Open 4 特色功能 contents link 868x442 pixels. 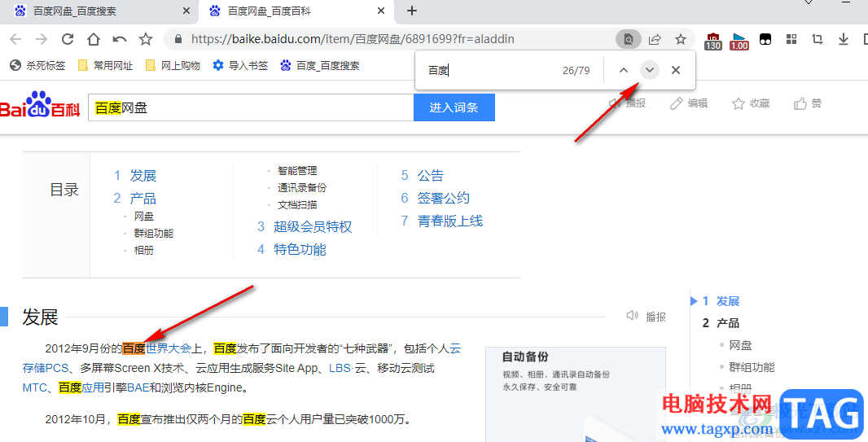[292, 249]
